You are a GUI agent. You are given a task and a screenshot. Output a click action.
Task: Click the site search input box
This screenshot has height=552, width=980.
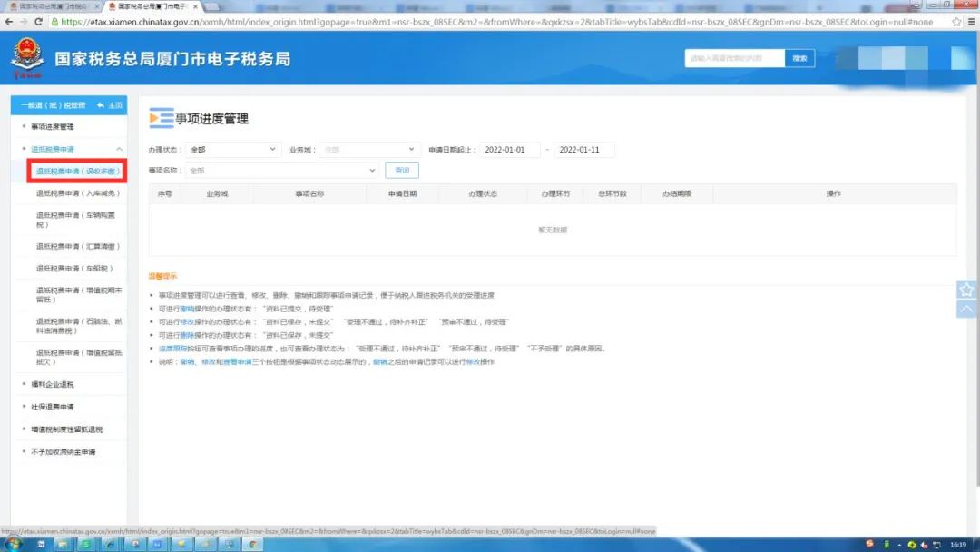coord(734,58)
